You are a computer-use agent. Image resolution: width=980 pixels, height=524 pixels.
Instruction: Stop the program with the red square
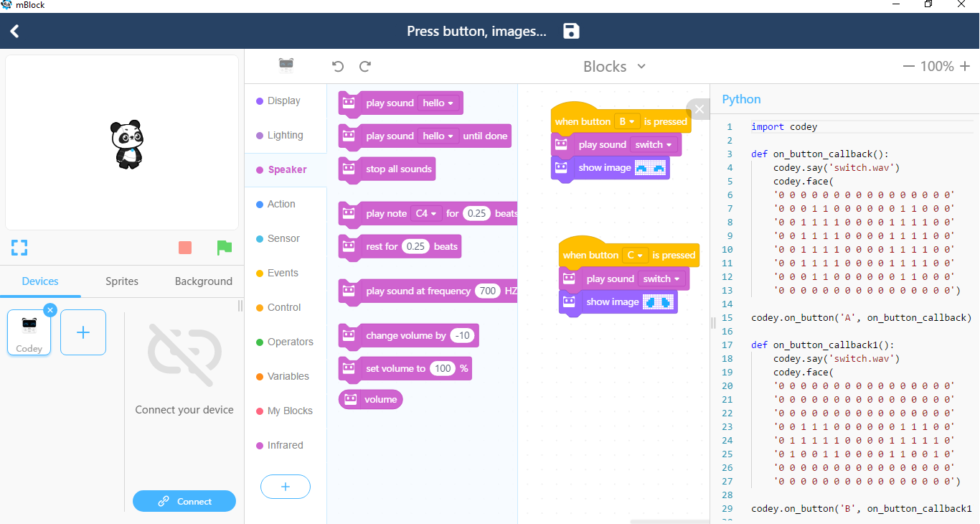(185, 247)
